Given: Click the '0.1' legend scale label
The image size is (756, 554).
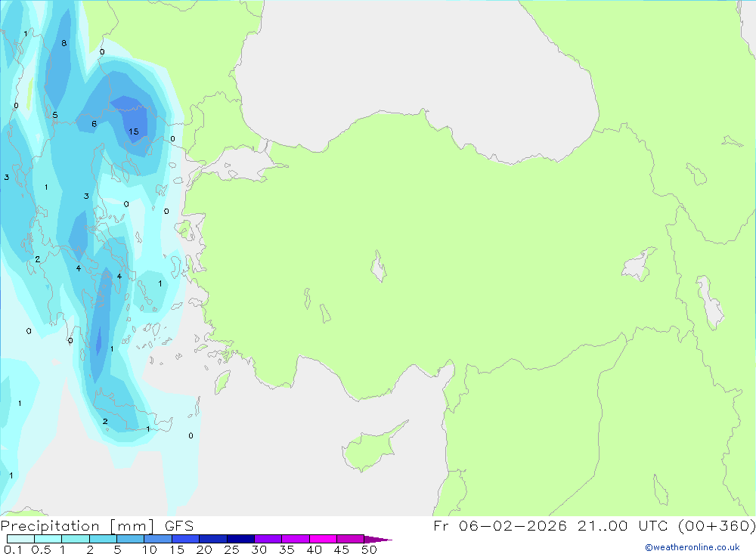Looking at the screenshot, I should (x=12, y=549).
